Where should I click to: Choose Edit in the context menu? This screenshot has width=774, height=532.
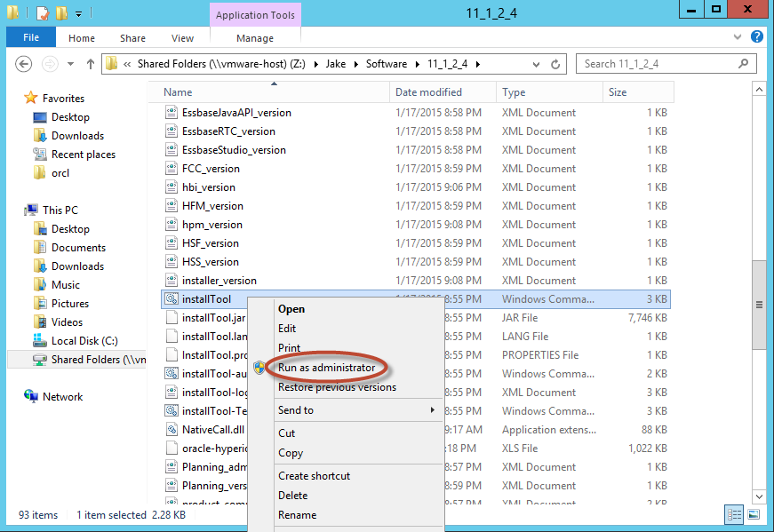287,329
